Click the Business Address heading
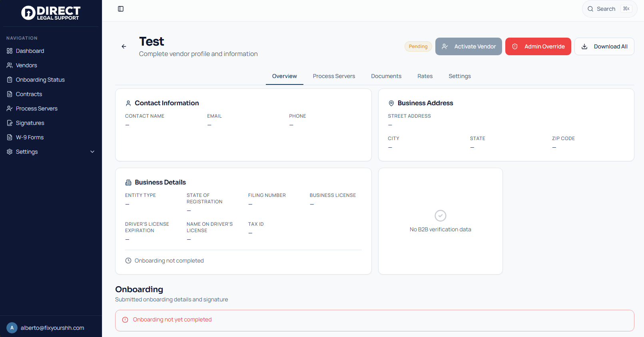This screenshot has height=337, width=644. point(425,103)
